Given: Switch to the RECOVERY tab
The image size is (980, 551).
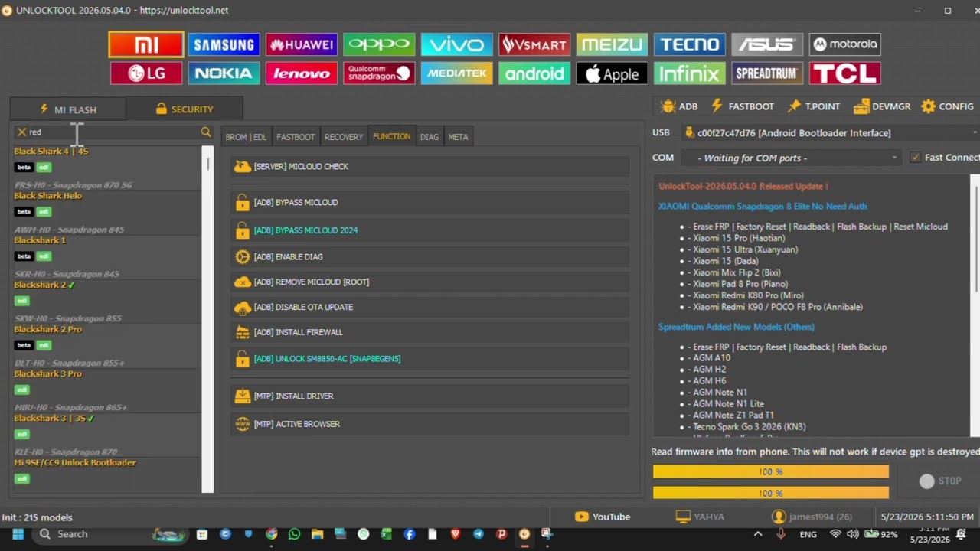Looking at the screenshot, I should click(344, 137).
